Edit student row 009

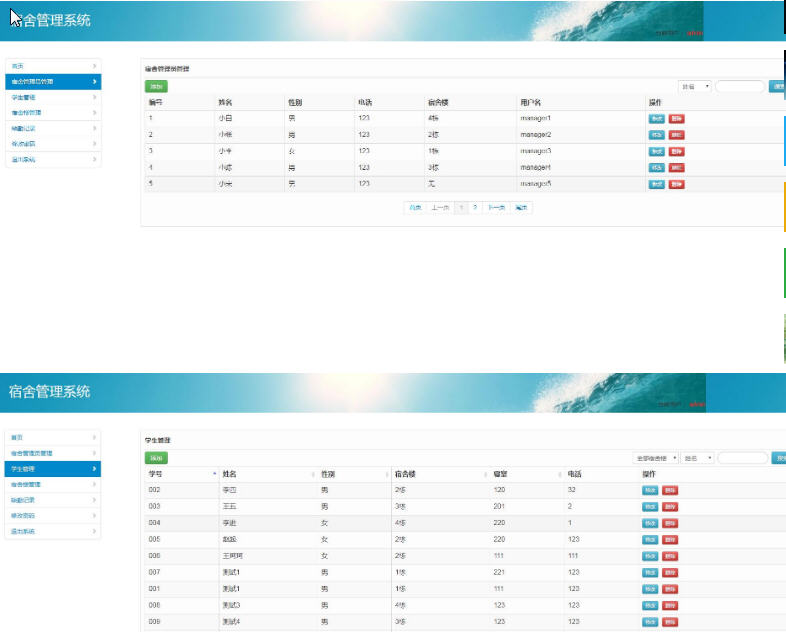(650, 622)
